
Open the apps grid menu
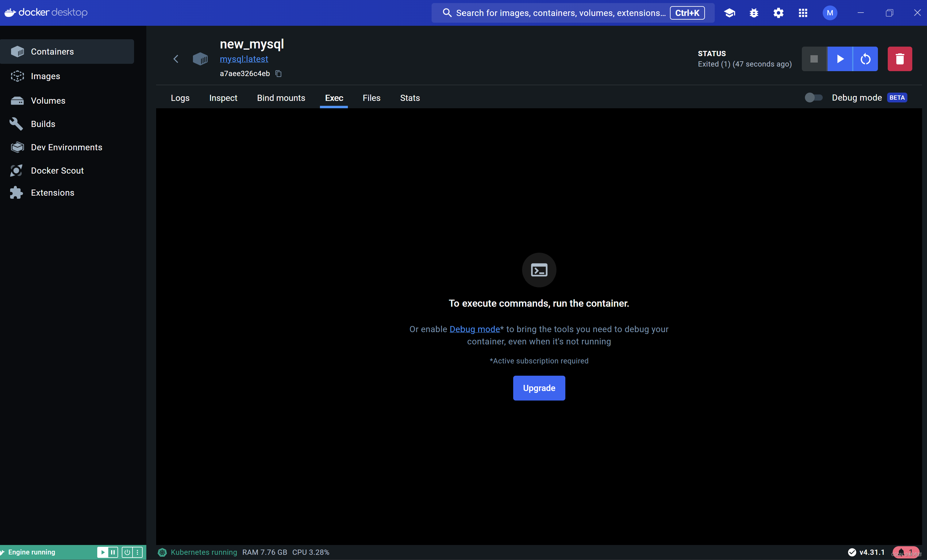point(803,13)
